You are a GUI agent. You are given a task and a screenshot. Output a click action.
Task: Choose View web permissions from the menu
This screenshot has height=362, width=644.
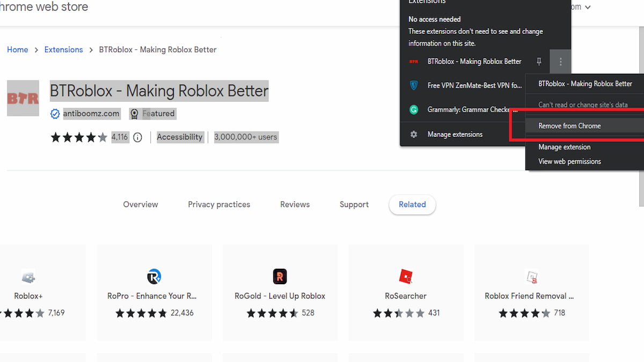click(x=569, y=161)
